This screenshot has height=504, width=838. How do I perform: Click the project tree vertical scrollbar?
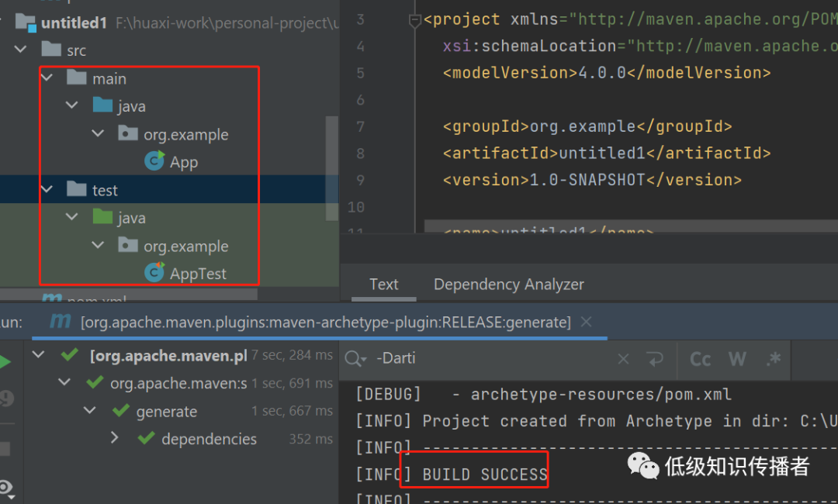(x=332, y=155)
